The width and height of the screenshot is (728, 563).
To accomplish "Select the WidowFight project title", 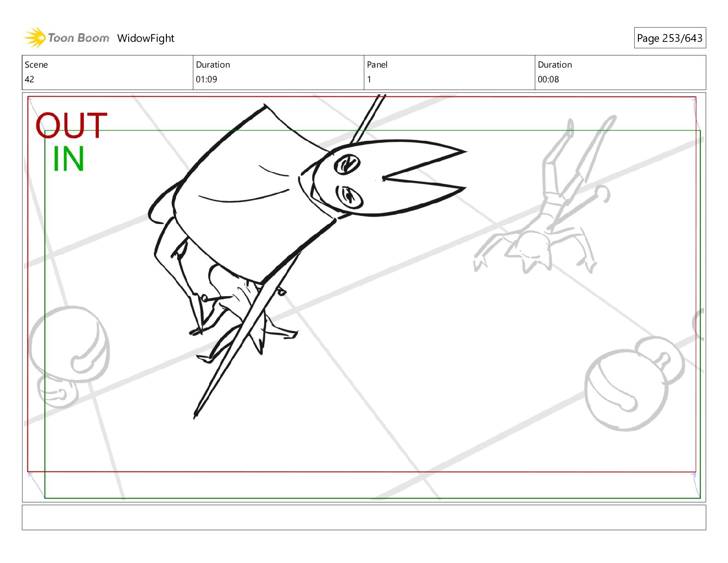I will click(x=146, y=38).
